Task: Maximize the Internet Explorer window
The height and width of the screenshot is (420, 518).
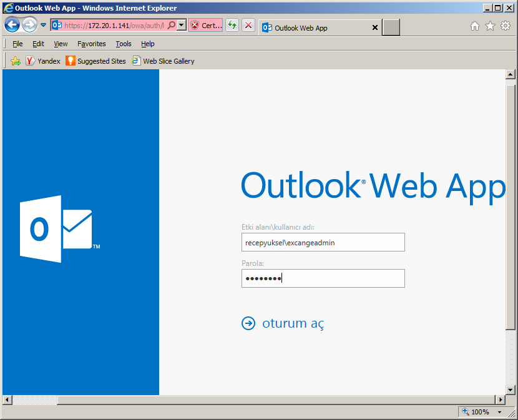Action: [x=498, y=8]
